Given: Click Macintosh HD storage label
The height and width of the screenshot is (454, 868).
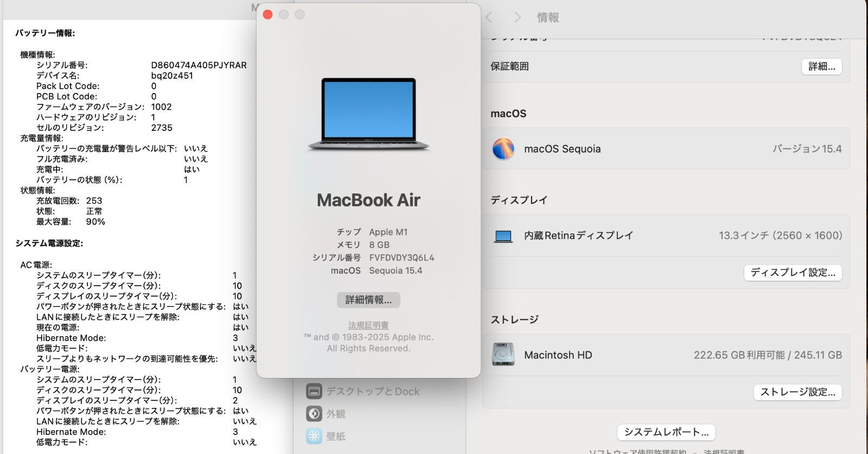Looking at the screenshot, I should [558, 355].
